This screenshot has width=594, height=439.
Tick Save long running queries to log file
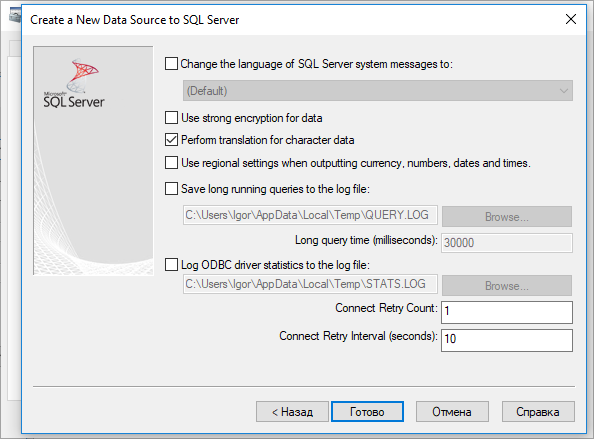point(171,189)
